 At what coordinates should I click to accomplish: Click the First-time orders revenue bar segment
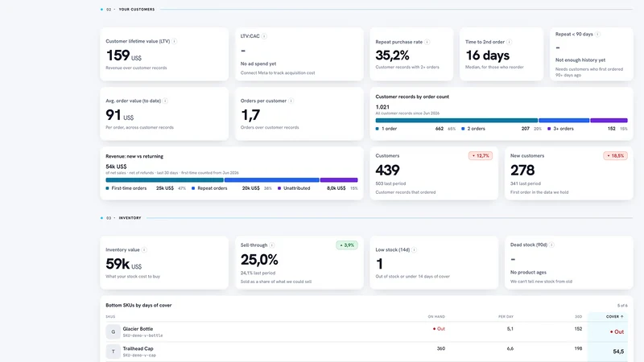tap(164, 179)
